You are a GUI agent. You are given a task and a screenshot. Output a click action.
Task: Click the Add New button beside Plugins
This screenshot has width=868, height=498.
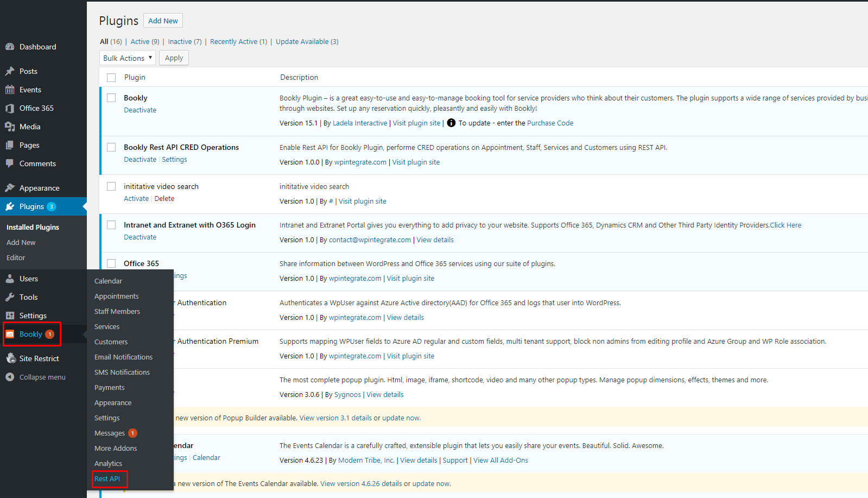click(163, 21)
